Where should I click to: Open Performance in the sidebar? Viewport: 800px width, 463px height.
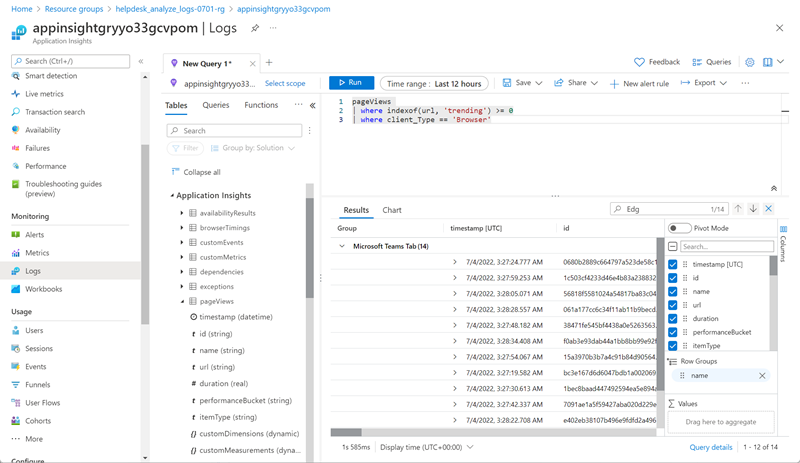point(46,166)
